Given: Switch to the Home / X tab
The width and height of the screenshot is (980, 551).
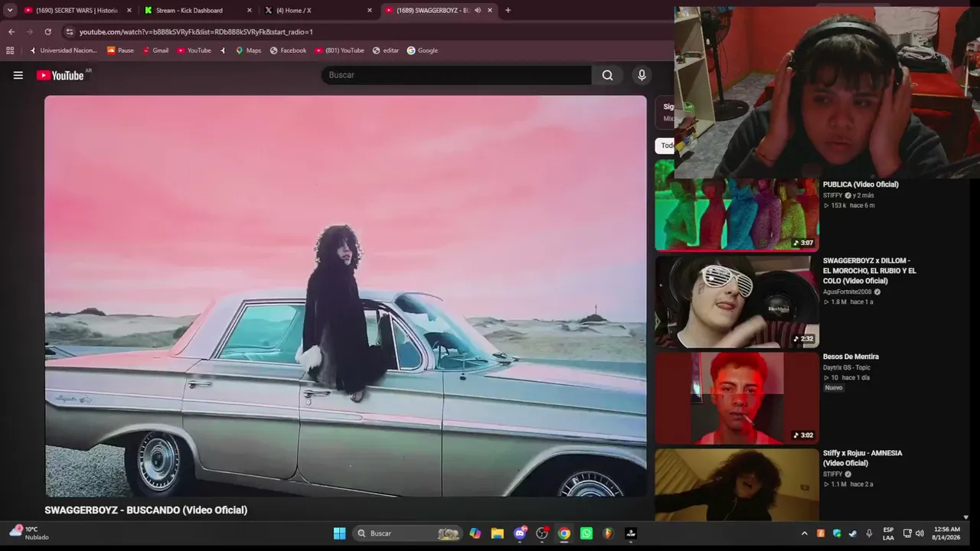Looking at the screenshot, I should [x=318, y=11].
